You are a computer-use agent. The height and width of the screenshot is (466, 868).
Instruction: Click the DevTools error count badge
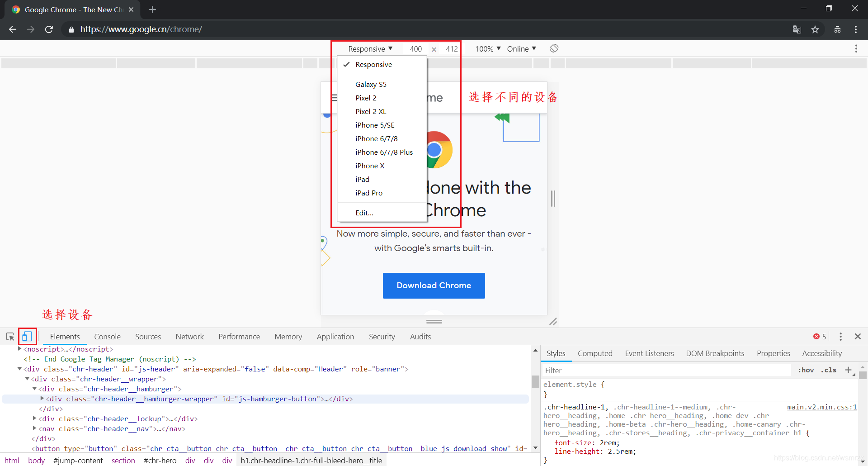coord(820,337)
